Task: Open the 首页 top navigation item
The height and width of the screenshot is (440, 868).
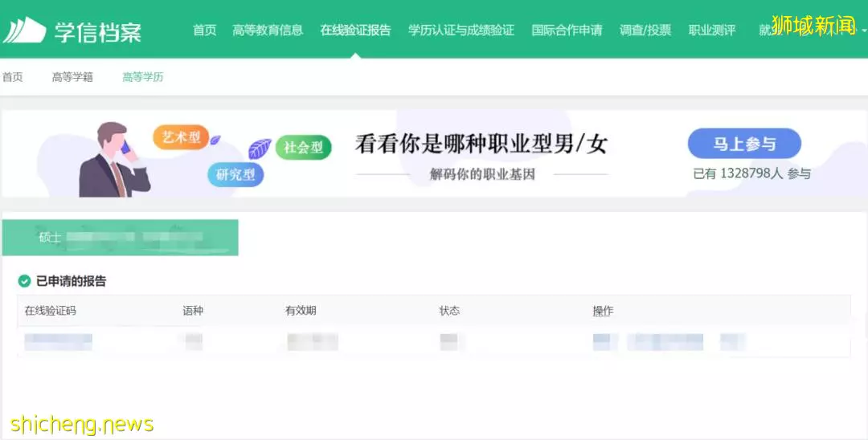Action: [x=204, y=31]
